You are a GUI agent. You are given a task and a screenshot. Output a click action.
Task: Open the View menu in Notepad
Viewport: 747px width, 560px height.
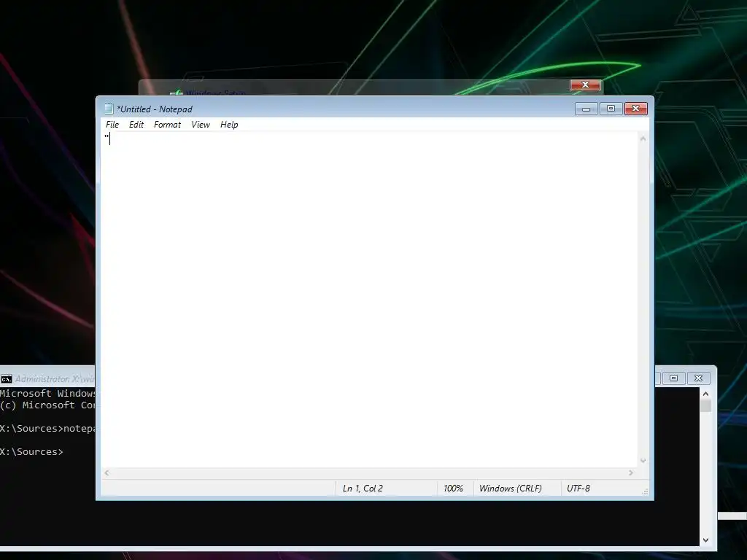pos(201,125)
